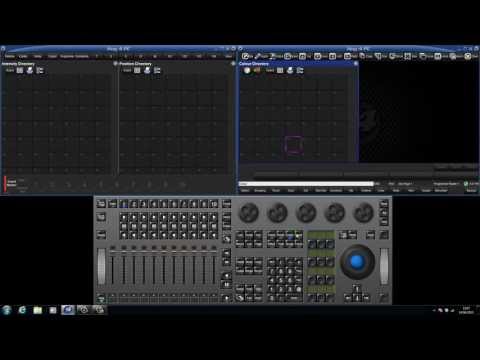The image size is (480, 360).
Task: Open Internet Explorer from the taskbar
Action: pos(22,310)
